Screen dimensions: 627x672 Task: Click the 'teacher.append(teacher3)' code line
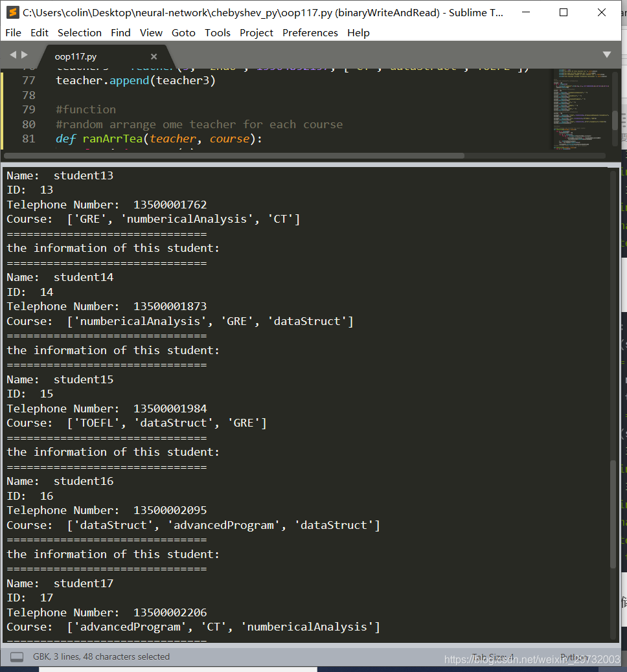(x=135, y=80)
